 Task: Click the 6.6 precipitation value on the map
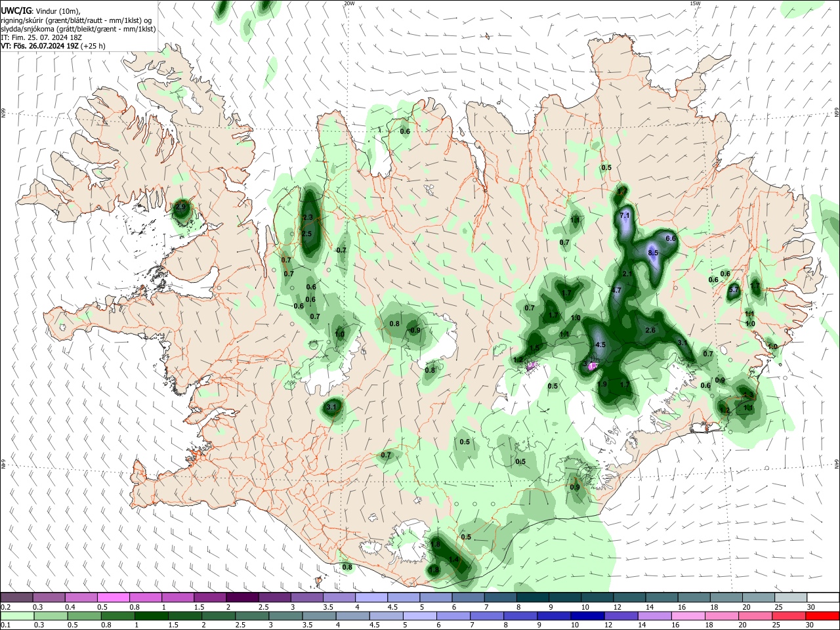click(x=671, y=239)
